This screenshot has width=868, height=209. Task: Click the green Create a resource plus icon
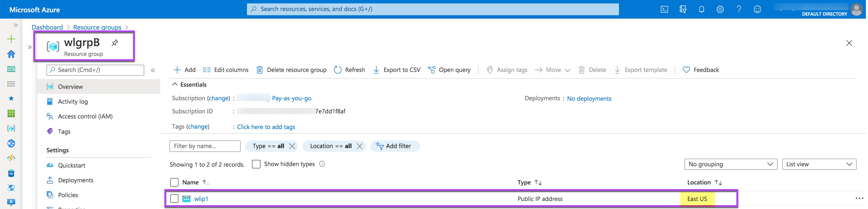click(x=11, y=39)
